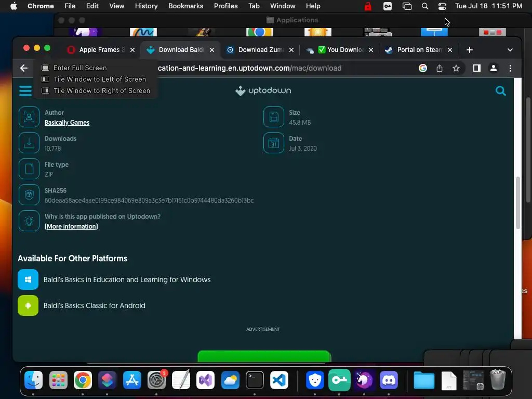Open a new tab with plus button
532x399 pixels.
click(470, 50)
